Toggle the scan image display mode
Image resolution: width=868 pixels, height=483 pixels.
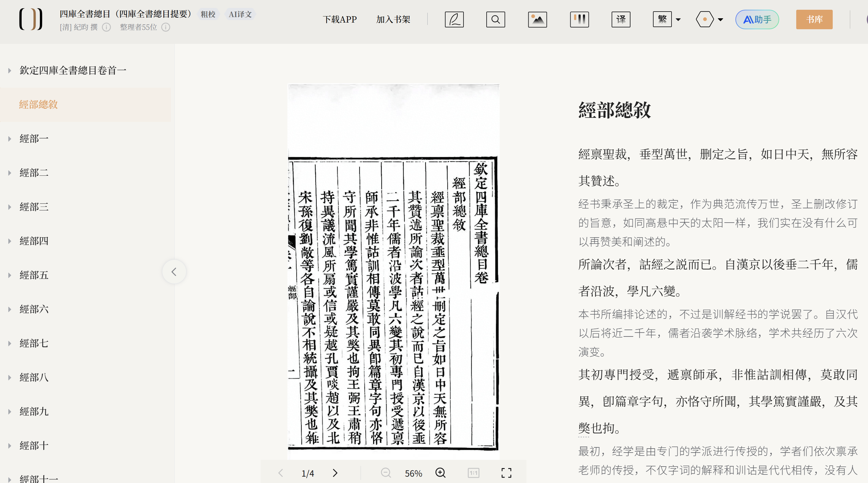tap(537, 19)
